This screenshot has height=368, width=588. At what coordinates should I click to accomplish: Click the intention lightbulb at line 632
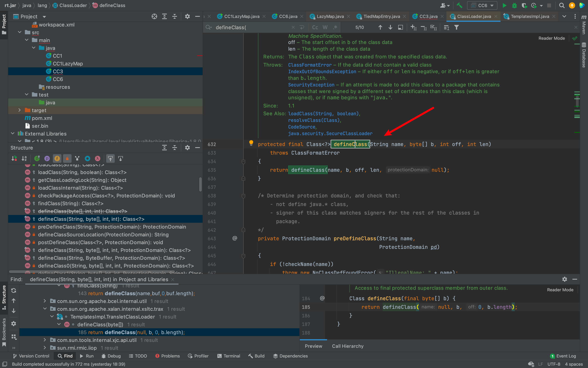tap(251, 143)
